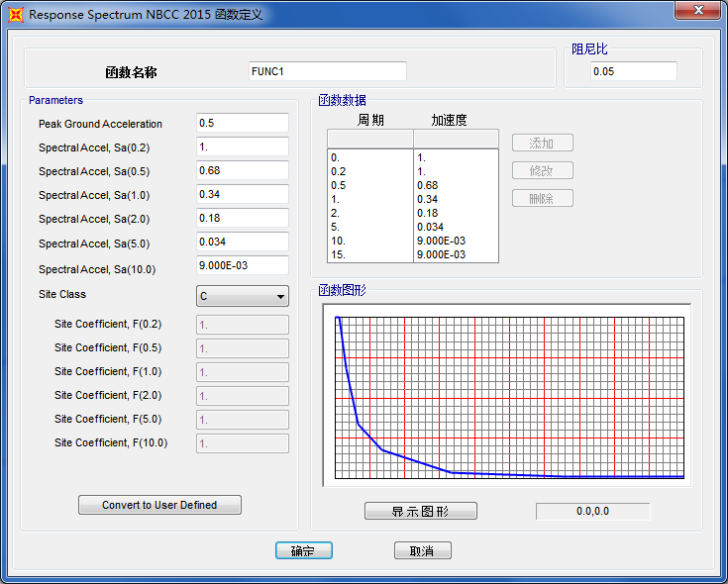Click the 阻尼比 damping ratio field
The image size is (728, 584).
(x=633, y=71)
